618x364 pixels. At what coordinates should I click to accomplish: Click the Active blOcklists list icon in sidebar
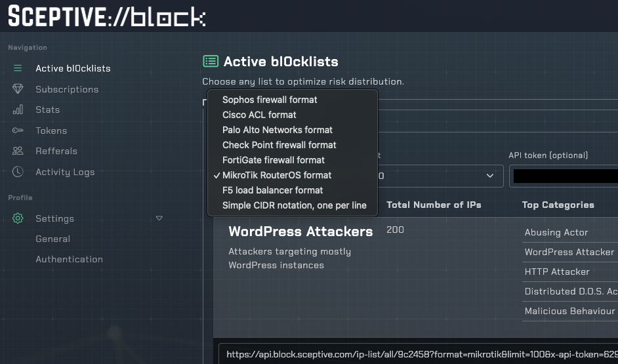tap(18, 68)
